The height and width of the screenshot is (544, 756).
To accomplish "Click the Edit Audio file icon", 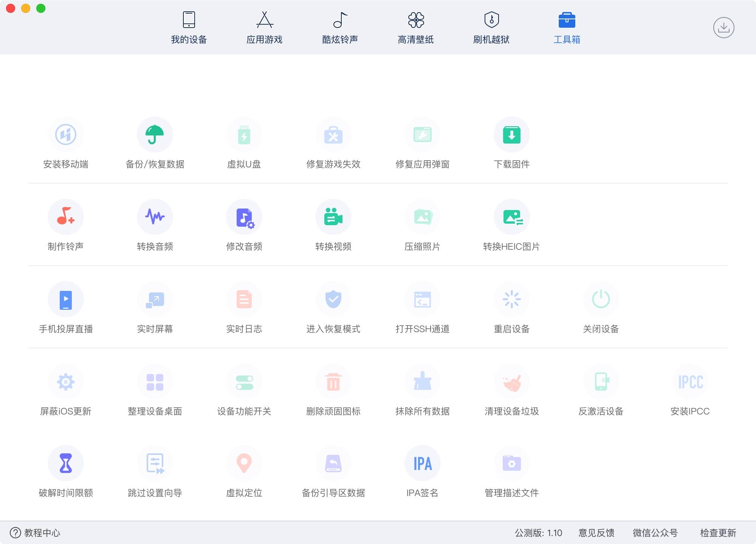I will point(244,217).
